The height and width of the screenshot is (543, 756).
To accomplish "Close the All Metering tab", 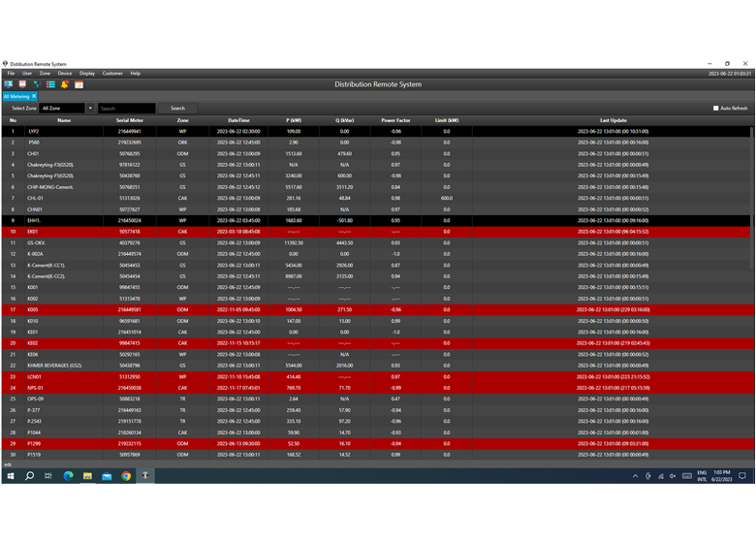I will 34,96.
